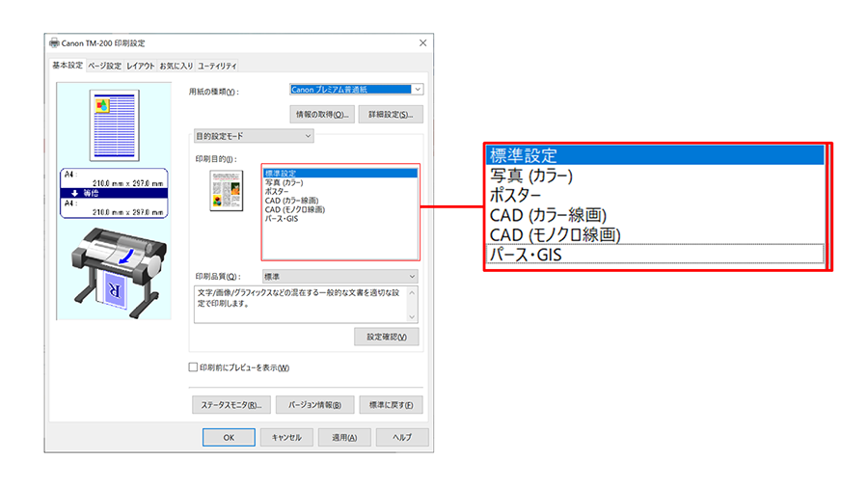Viewport: 868px width, 488px height.
Task: Click the 情報の取得 button
Action: tap(320, 114)
